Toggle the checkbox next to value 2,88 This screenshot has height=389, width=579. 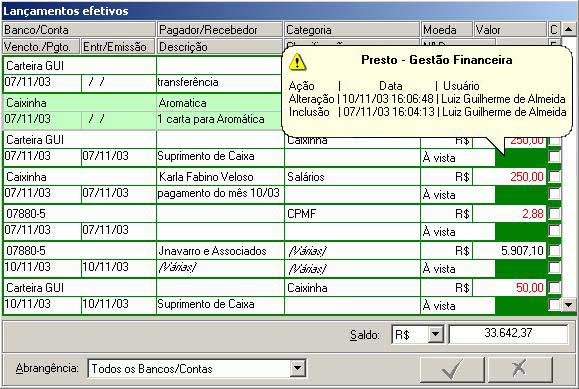click(x=554, y=214)
